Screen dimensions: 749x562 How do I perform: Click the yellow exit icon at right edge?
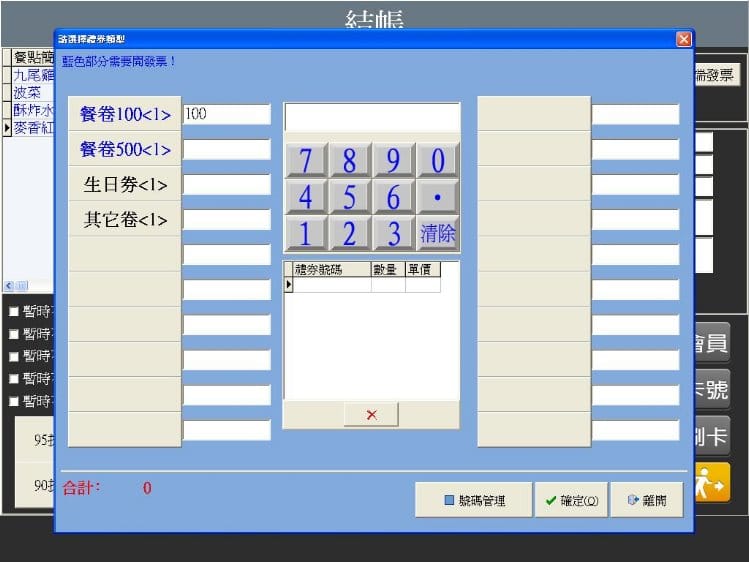(713, 482)
